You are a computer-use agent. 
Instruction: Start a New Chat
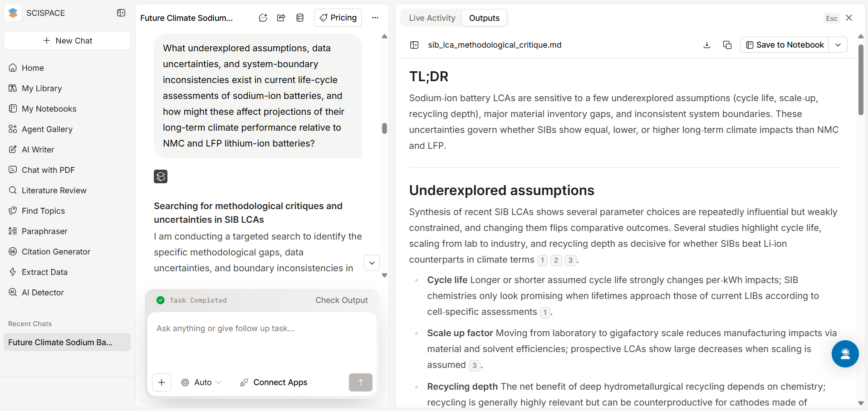[67, 40]
